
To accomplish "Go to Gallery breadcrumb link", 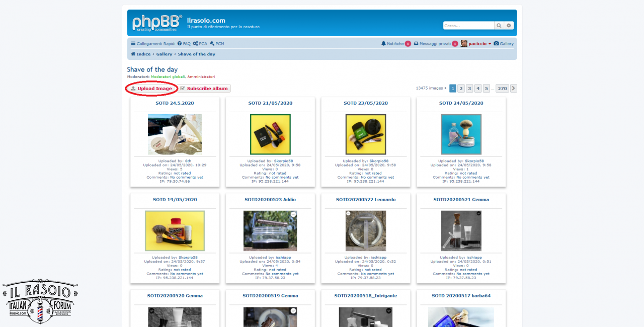I will pyautogui.click(x=164, y=54).
